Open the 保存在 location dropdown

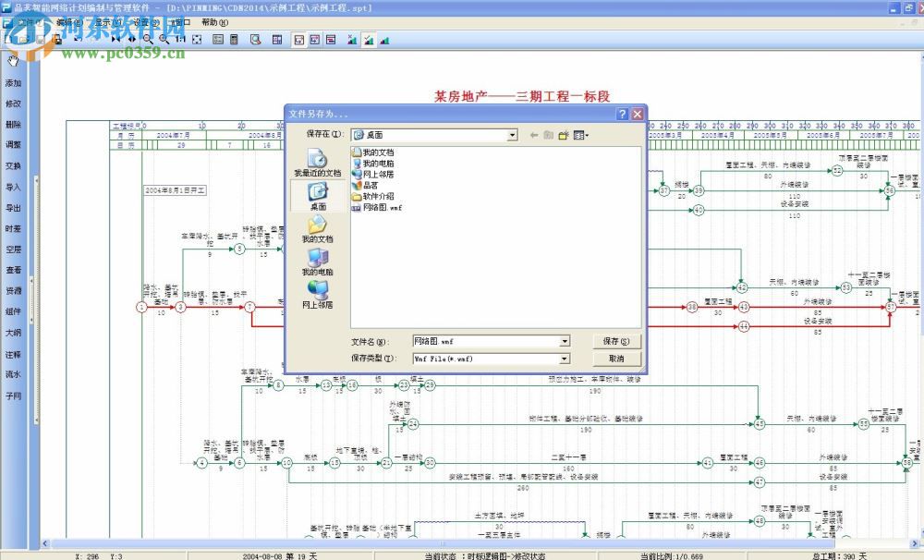click(511, 134)
